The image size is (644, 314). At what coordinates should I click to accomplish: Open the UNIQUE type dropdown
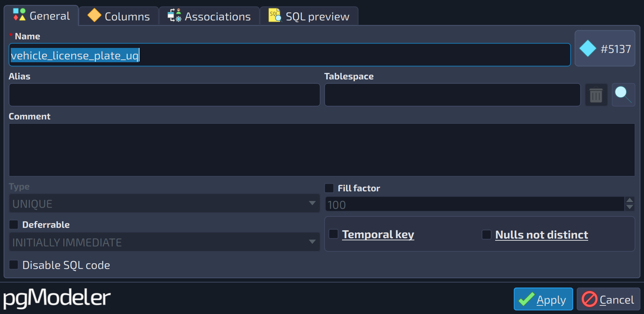click(x=164, y=203)
